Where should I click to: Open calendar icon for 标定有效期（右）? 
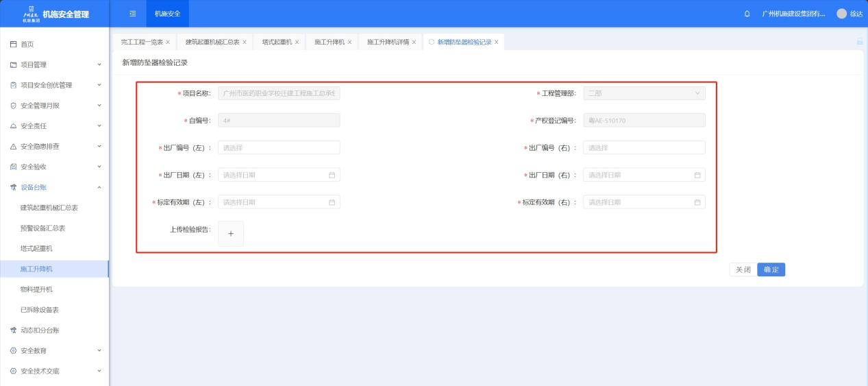click(x=697, y=202)
